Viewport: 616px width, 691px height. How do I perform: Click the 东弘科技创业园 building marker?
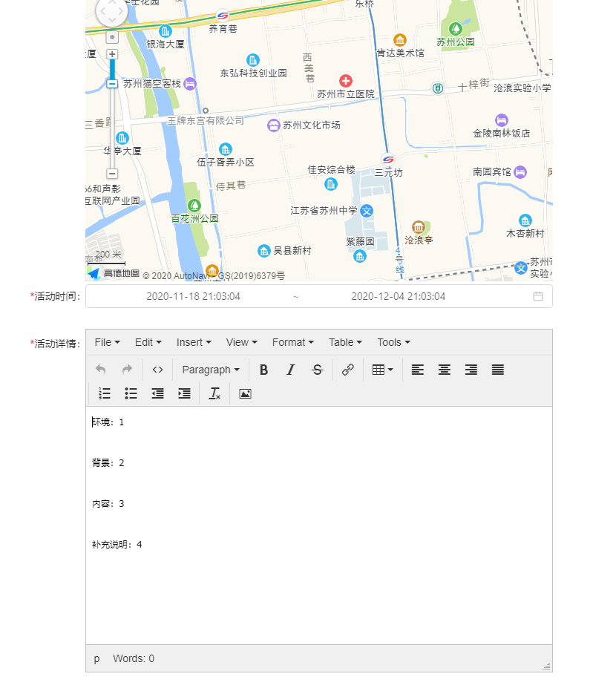(253, 60)
